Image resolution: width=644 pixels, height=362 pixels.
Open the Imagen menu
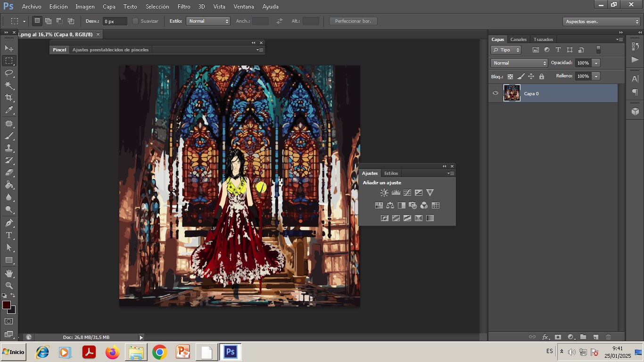pos(85,7)
